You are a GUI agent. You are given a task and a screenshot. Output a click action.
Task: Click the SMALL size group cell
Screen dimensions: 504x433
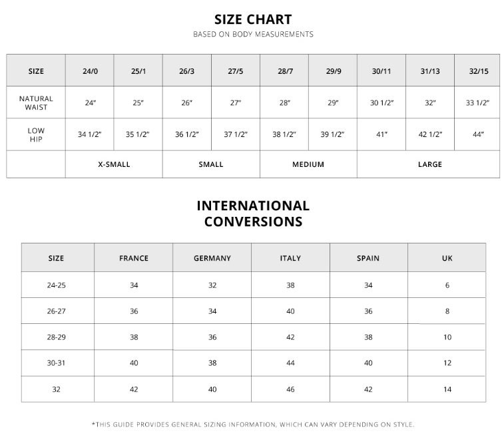[211, 164]
